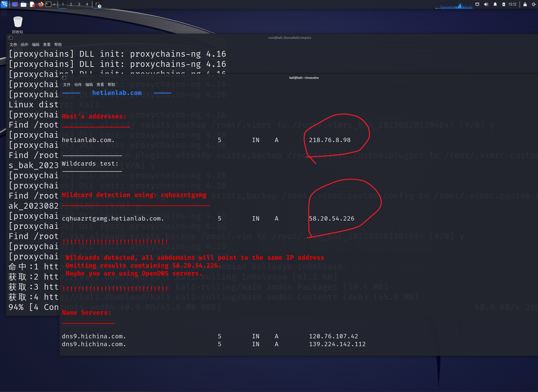
Task: Open the file manager from panel
Action: tap(24, 4)
